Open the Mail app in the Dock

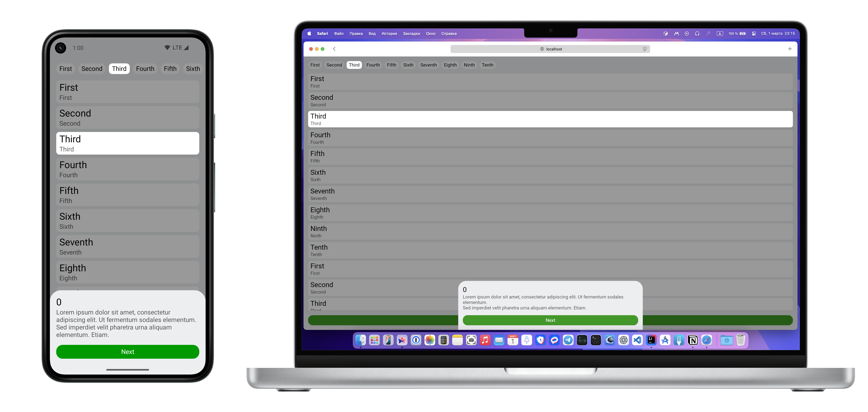point(499,340)
